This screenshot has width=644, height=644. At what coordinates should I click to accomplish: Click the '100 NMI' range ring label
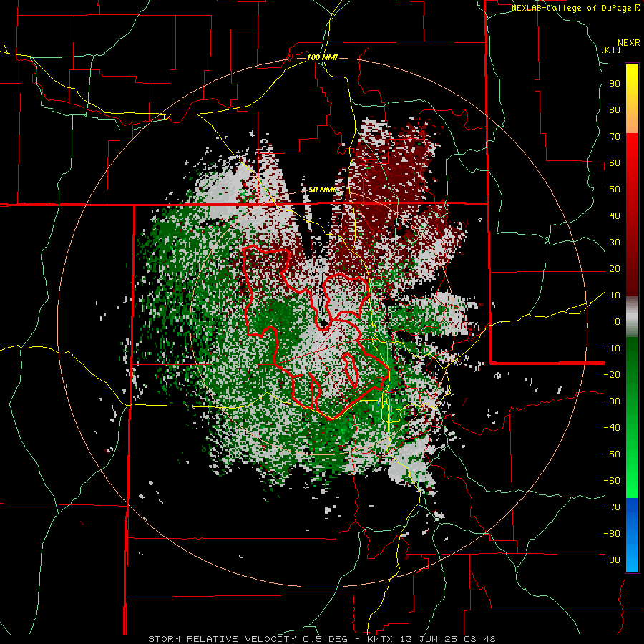click(x=322, y=57)
